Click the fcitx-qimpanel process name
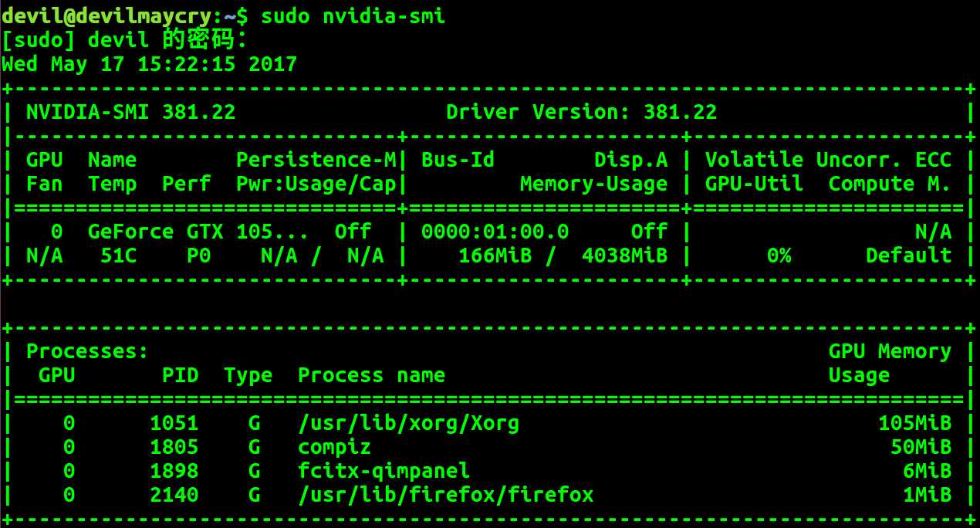Image resolution: width=980 pixels, height=528 pixels. coord(384,471)
